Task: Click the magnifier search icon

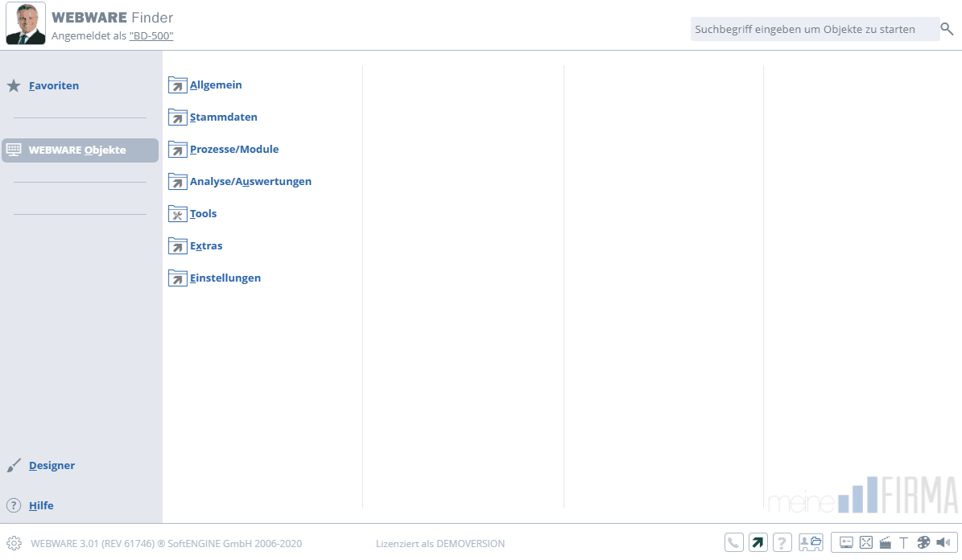Action: (947, 29)
